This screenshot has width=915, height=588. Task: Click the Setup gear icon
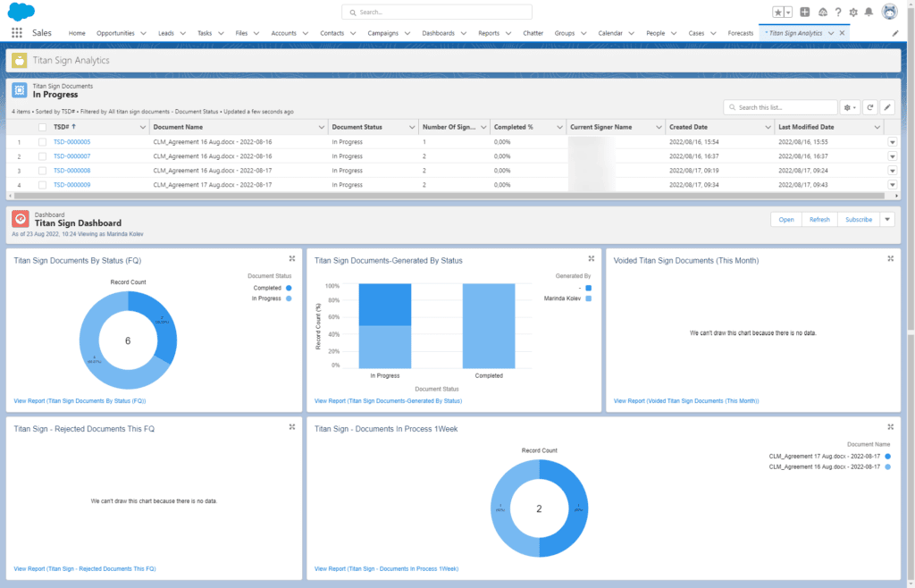tap(853, 13)
